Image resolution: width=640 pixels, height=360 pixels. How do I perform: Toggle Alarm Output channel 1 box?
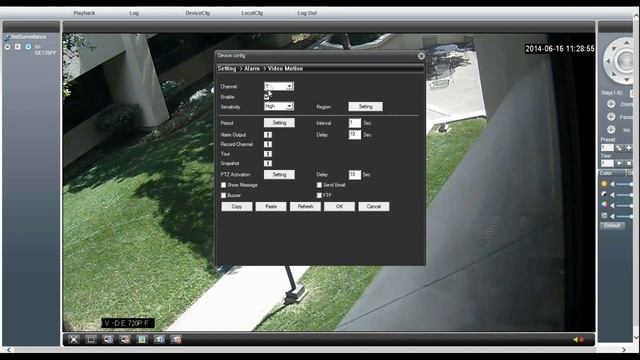pos(268,135)
